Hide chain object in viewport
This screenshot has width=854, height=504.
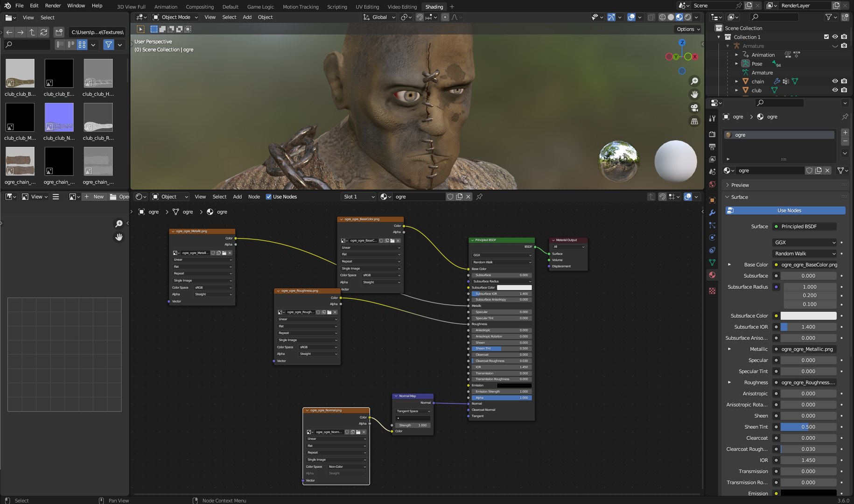coord(835,81)
